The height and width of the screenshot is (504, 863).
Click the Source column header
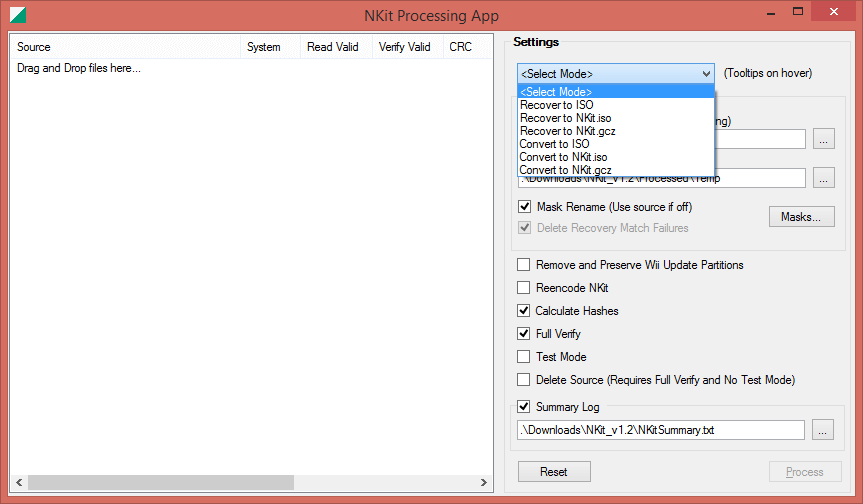click(125, 47)
